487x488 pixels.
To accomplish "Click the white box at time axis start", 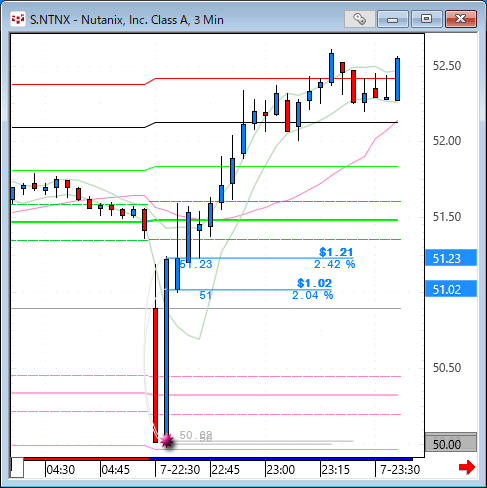I will [17, 468].
